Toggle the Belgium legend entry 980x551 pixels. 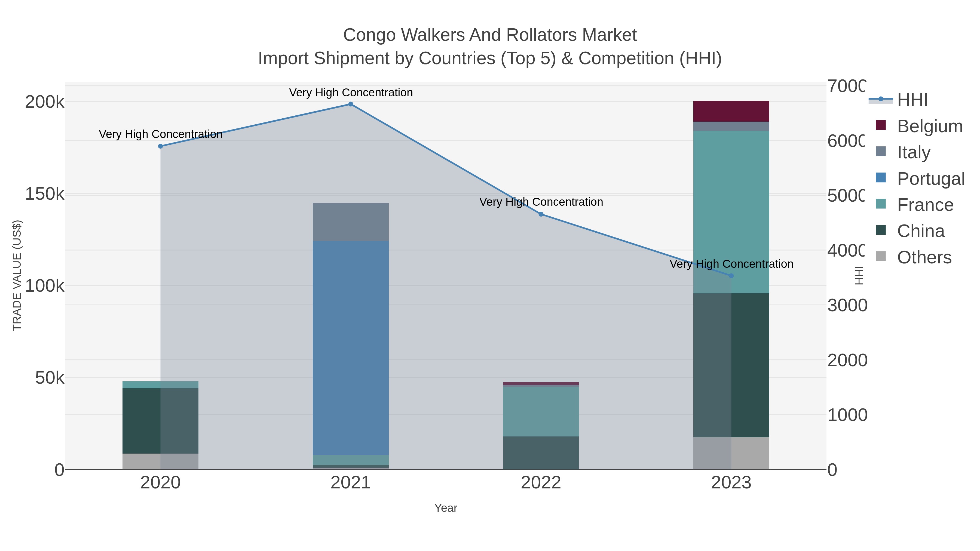pyautogui.click(x=919, y=126)
